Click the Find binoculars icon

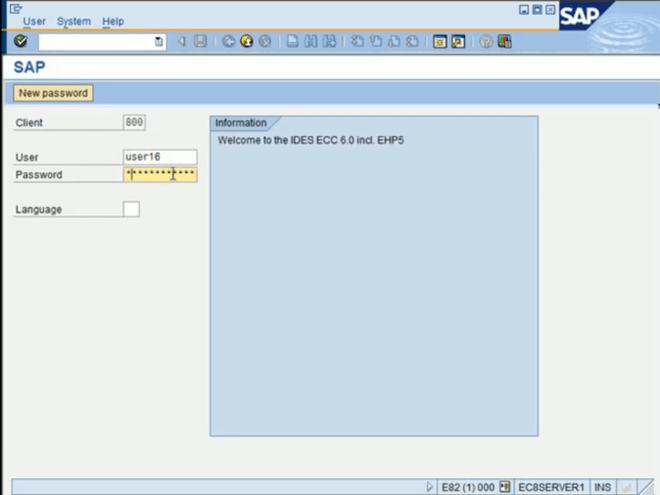click(x=311, y=41)
